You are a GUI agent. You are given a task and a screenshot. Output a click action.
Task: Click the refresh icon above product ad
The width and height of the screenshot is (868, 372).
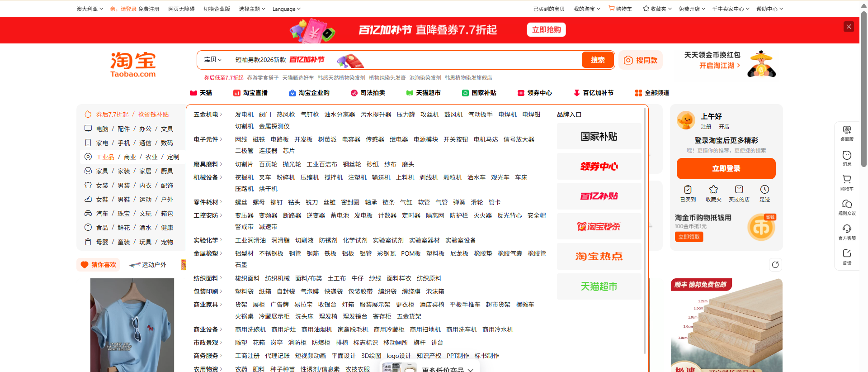tap(775, 265)
